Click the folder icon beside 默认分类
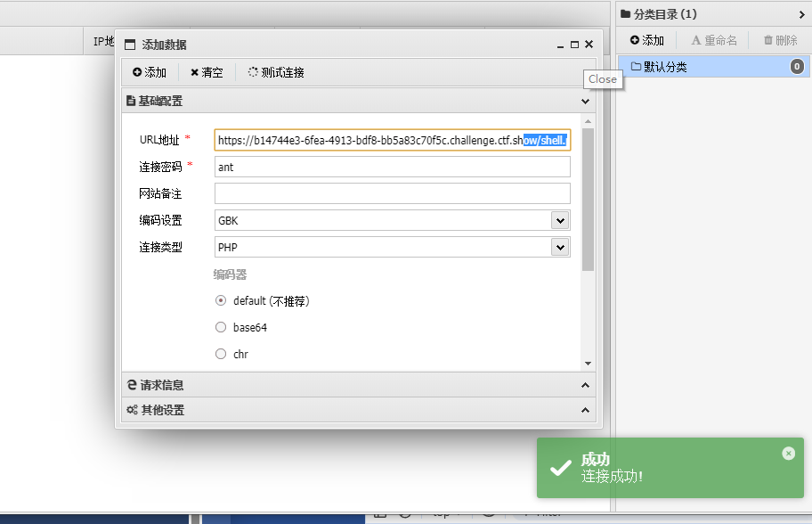This screenshot has width=812, height=524. 636,66
